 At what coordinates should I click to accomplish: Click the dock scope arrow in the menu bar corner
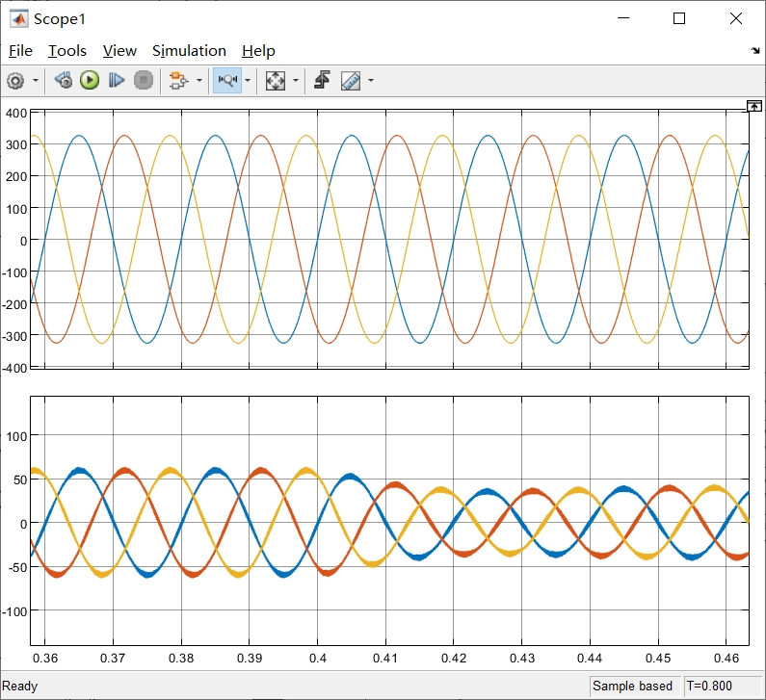tap(755, 50)
